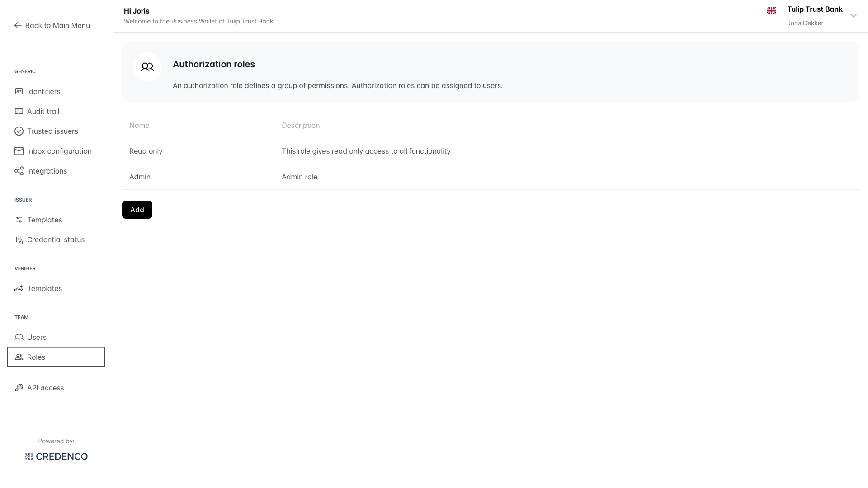Click the Identifiers ID card icon

pyautogui.click(x=19, y=91)
